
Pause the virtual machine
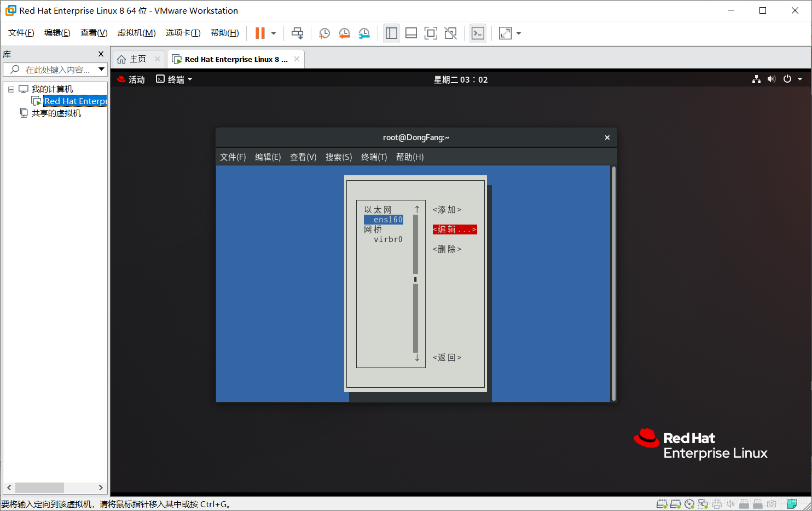(x=260, y=33)
